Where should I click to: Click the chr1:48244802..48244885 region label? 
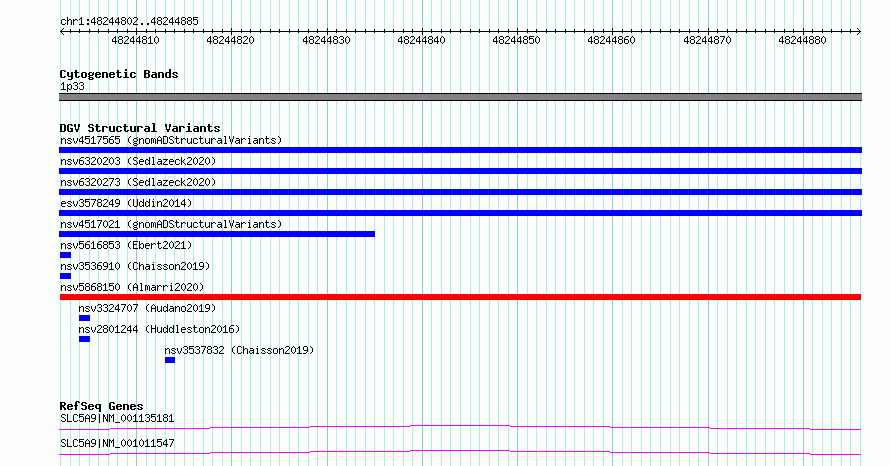pos(129,22)
